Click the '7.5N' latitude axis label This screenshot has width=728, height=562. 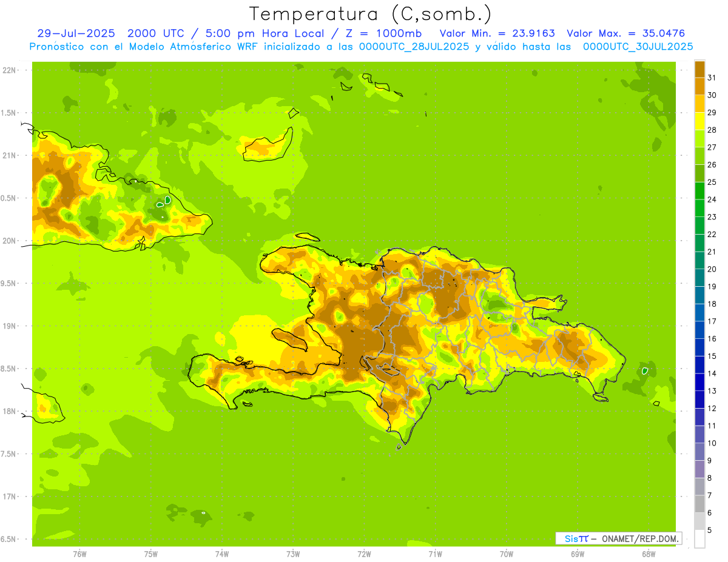9,453
